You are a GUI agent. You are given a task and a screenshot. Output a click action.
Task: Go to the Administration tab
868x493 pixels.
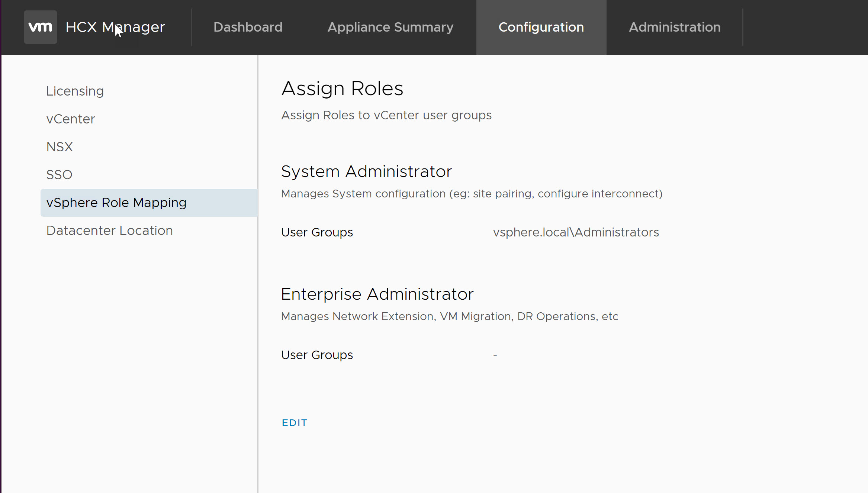[x=674, y=27]
